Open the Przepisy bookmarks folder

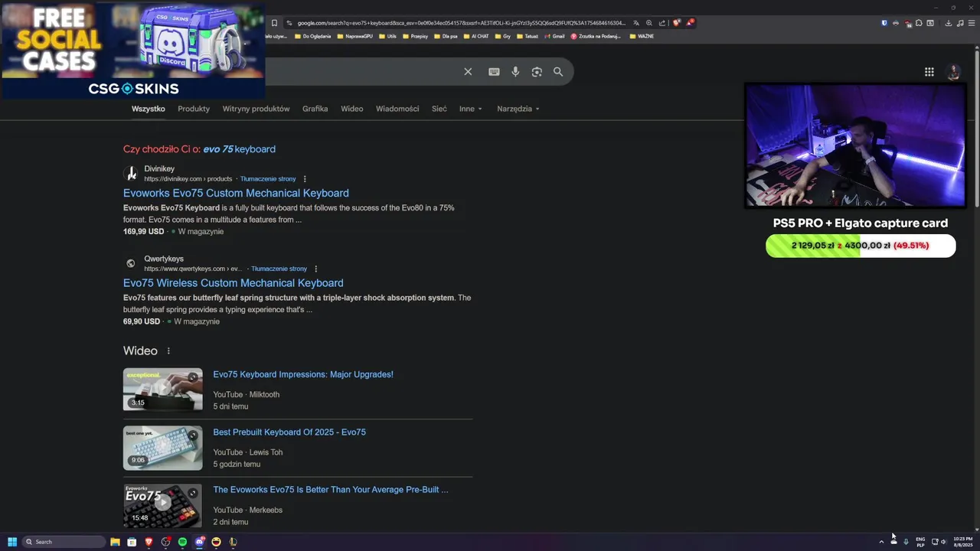click(x=416, y=36)
